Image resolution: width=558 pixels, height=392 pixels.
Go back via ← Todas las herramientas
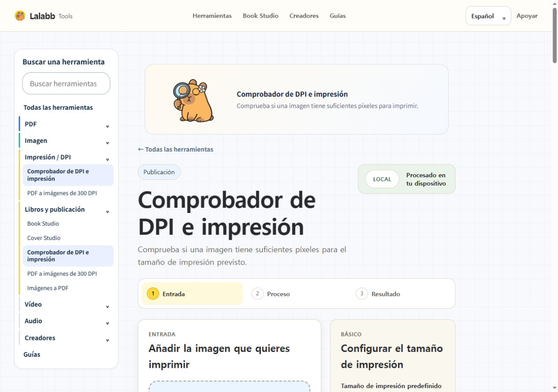pyautogui.click(x=176, y=149)
